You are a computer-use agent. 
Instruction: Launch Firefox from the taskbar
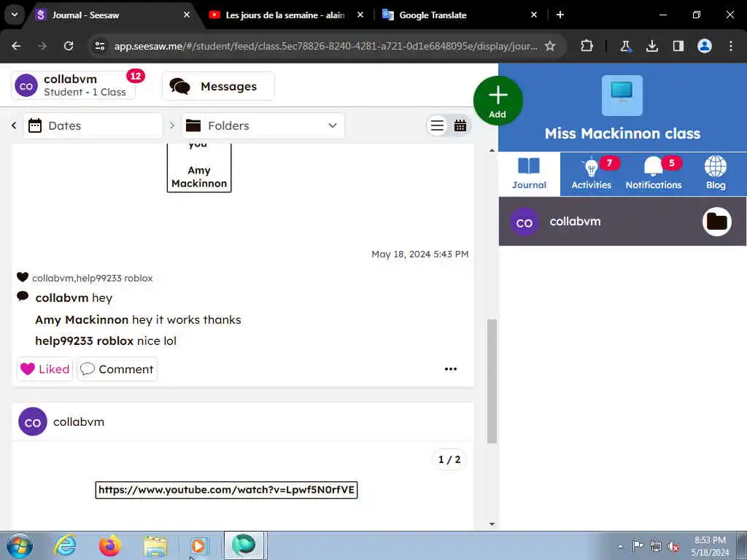(109, 545)
